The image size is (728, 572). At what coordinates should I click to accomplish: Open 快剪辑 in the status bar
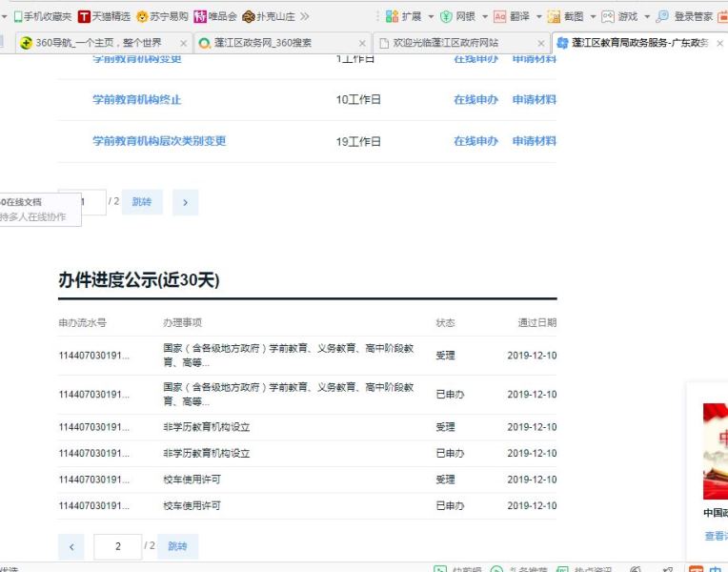(458, 569)
